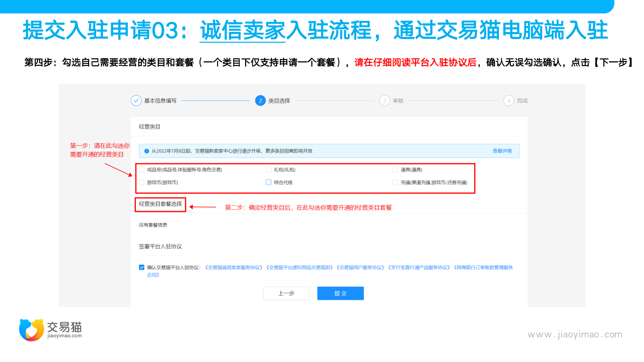
Task: Uncheck the 确认交易猫平台入驻协议 checkbox
Action: (x=142, y=267)
